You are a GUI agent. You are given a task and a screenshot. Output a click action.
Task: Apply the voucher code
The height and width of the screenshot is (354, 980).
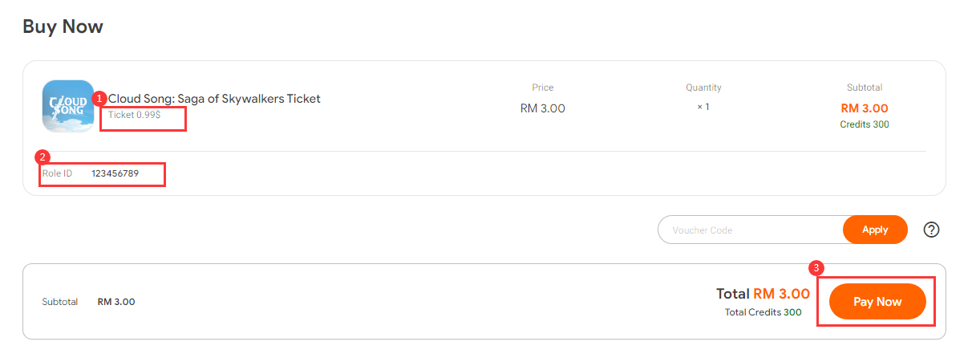pyautogui.click(x=875, y=230)
